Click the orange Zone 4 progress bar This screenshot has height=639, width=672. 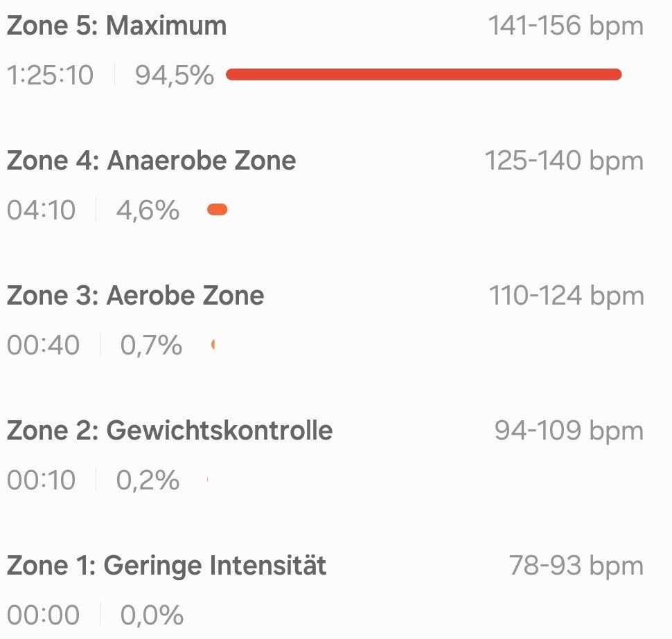[217, 210]
